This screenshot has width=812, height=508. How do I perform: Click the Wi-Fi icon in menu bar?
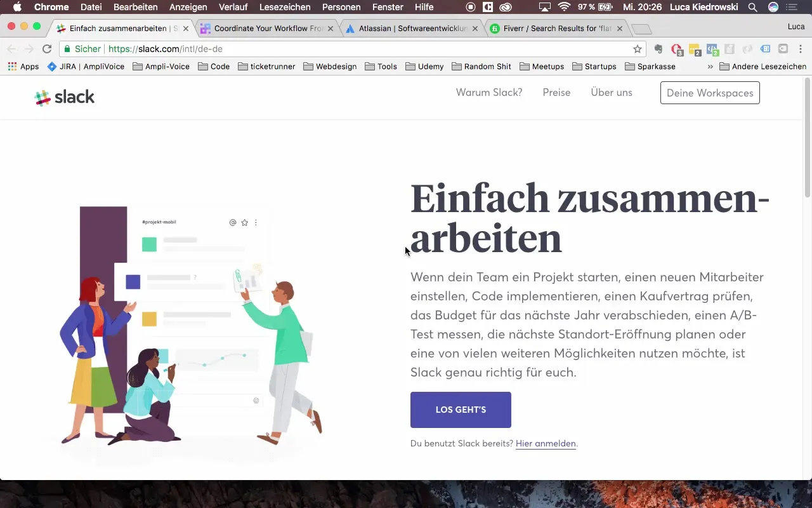click(564, 7)
